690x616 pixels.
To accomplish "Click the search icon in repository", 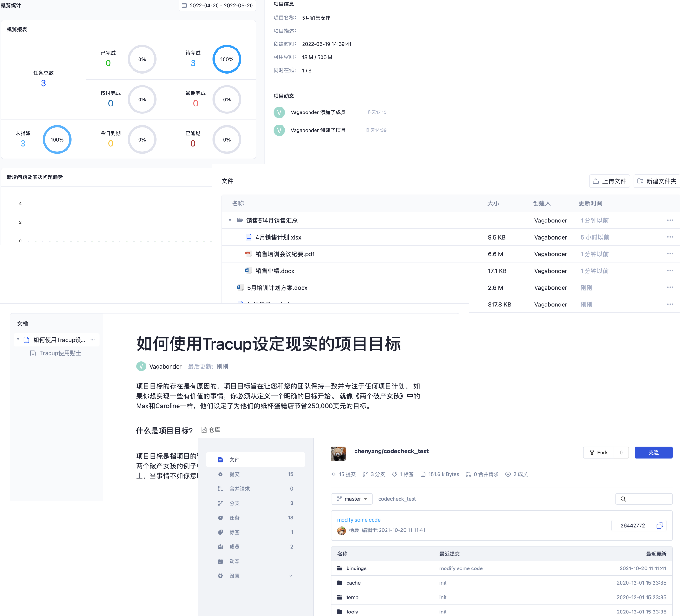I will (x=623, y=499).
